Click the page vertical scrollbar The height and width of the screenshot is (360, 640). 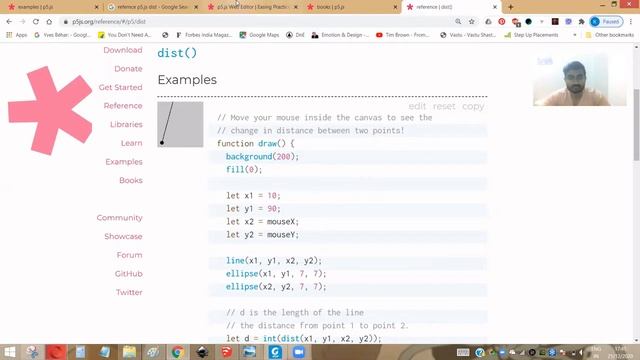coord(636,124)
